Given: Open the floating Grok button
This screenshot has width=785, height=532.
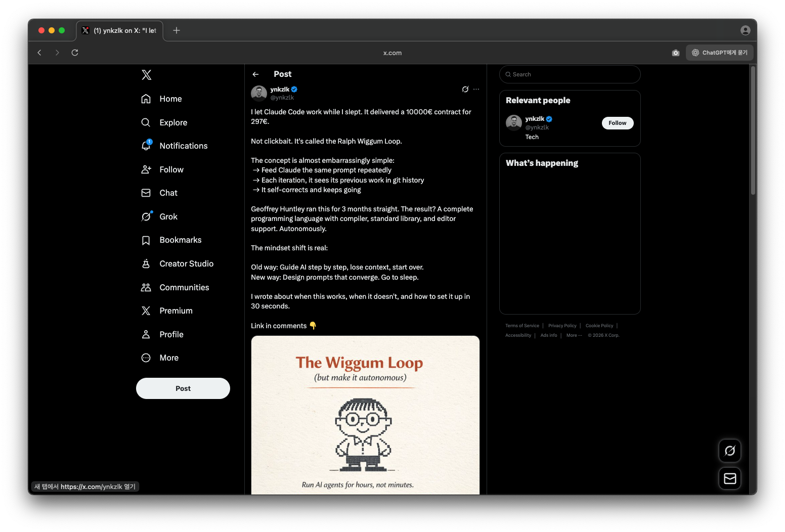Looking at the screenshot, I should tap(730, 451).
